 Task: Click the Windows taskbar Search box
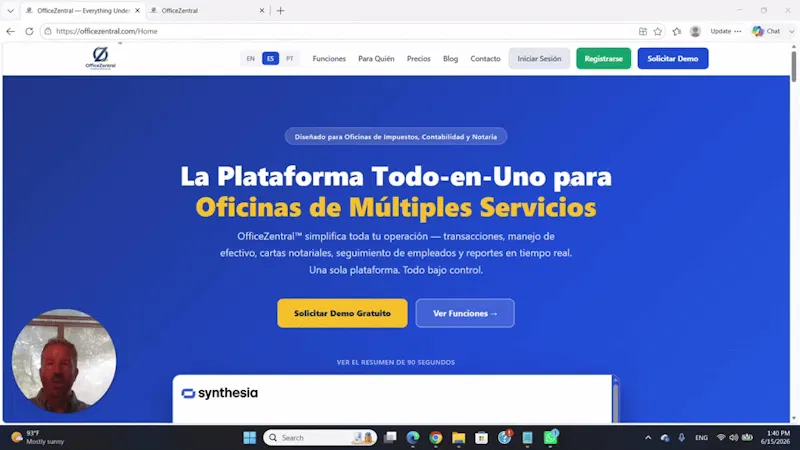tap(320, 437)
